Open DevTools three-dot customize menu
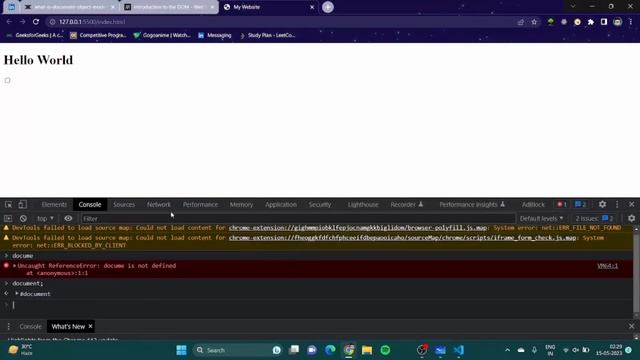640x360 pixels. [617, 204]
